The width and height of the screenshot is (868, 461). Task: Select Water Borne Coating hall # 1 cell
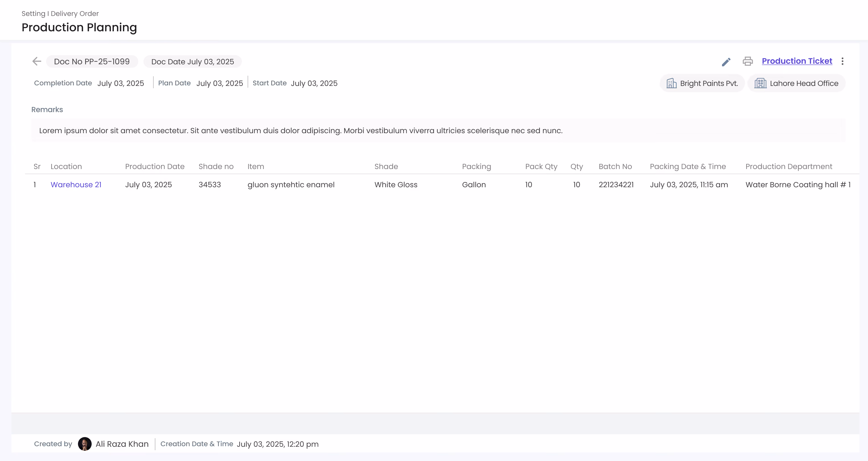click(798, 185)
